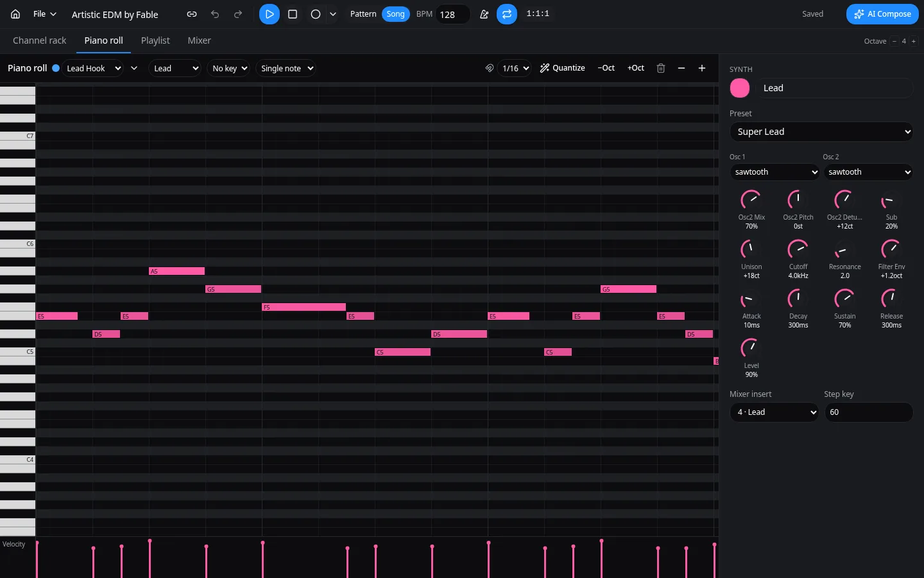
Task: Click the Sustain knob
Action: point(844,299)
